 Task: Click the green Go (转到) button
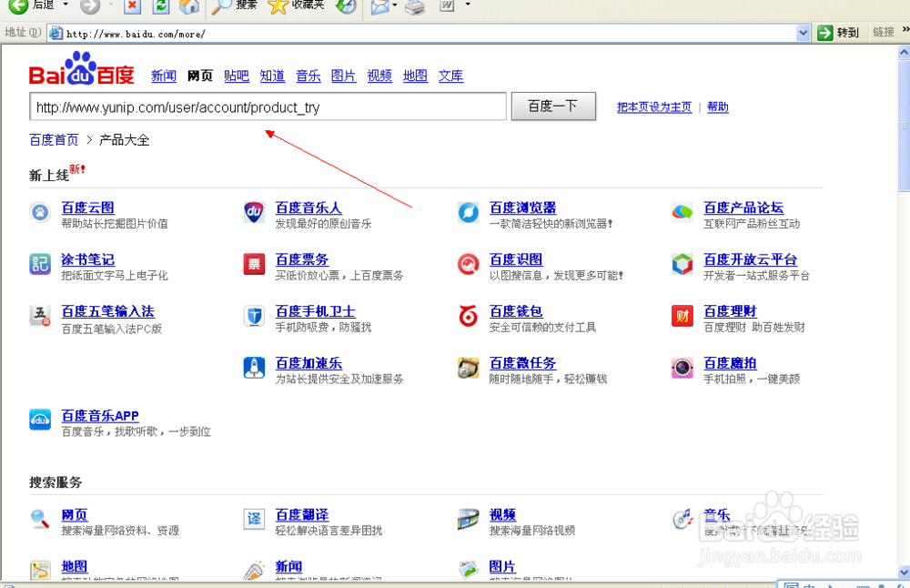point(837,33)
